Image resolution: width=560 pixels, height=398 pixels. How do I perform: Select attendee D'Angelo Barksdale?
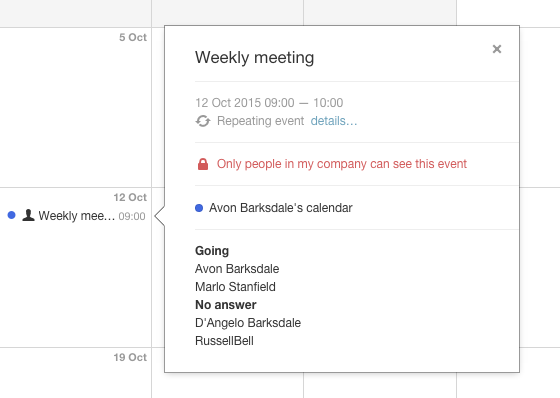pos(248,323)
